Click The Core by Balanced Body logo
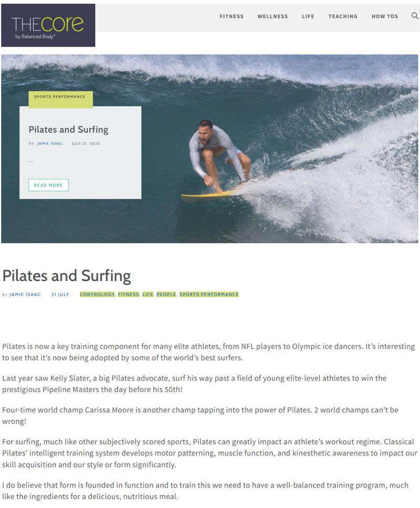Viewport: 420px width, 508px height. tap(48, 25)
